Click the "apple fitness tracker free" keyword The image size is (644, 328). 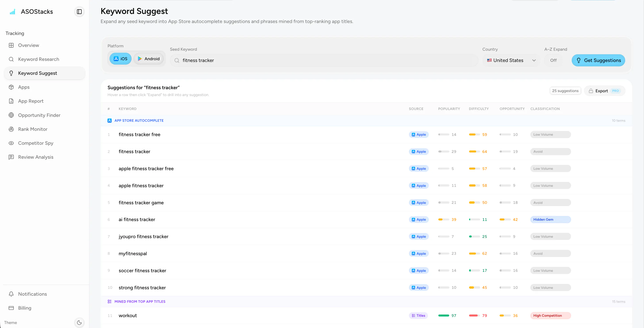click(x=146, y=169)
